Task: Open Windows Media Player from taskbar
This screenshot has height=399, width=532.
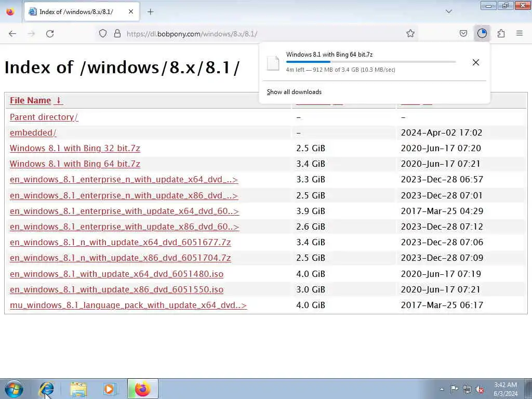Action: pyautogui.click(x=109, y=389)
